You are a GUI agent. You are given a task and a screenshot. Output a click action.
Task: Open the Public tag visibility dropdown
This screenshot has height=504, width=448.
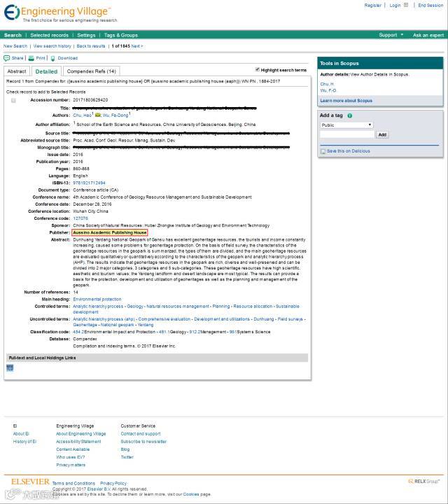pos(346,125)
